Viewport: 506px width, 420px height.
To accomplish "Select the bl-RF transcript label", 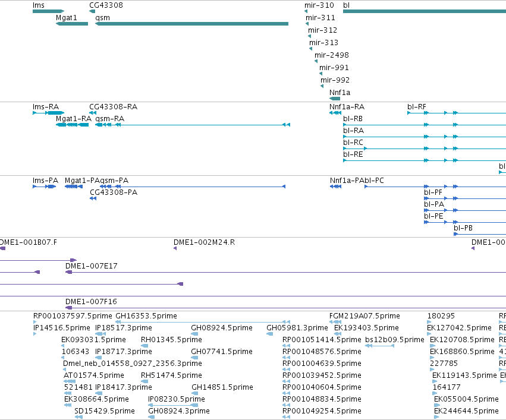I will pyautogui.click(x=417, y=107).
